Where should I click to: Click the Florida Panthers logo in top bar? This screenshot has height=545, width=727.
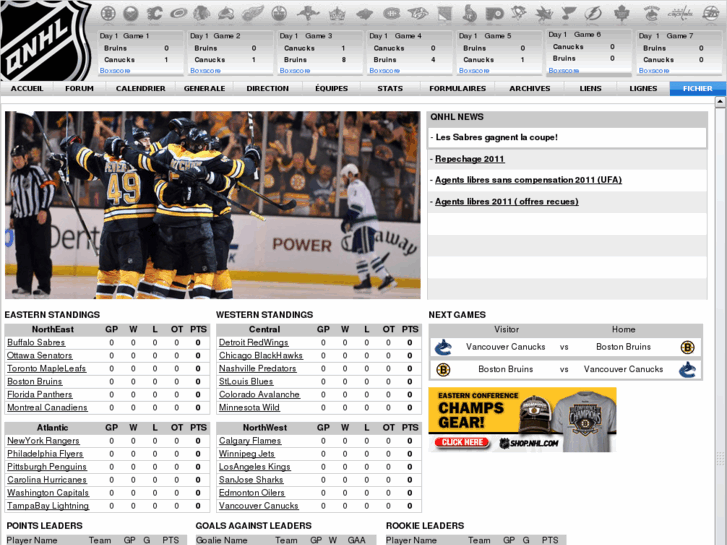[x=308, y=13]
